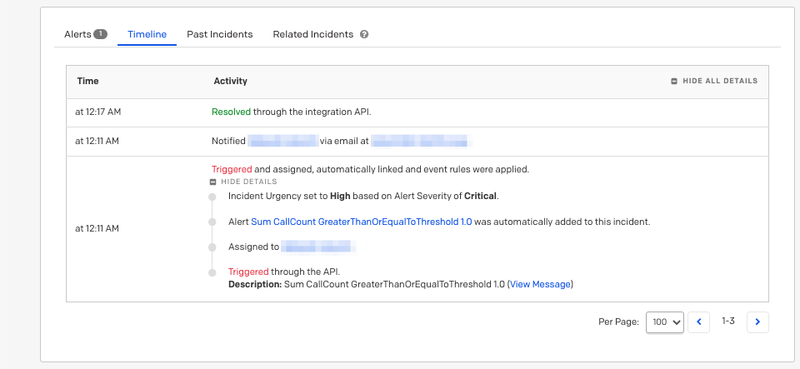This screenshot has height=369, width=800.
Task: Collapse all details with Hide All Details
Action: (714, 81)
